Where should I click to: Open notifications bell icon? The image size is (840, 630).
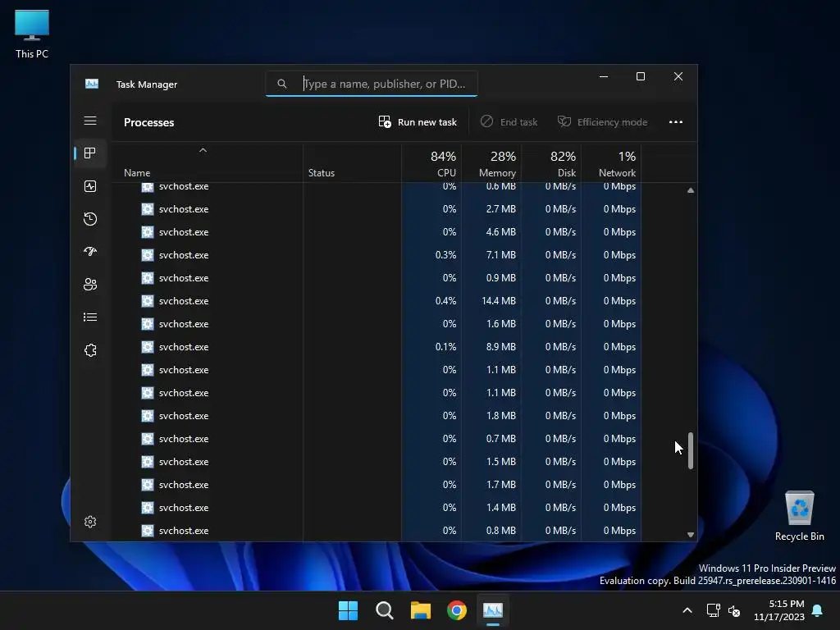[x=817, y=610]
